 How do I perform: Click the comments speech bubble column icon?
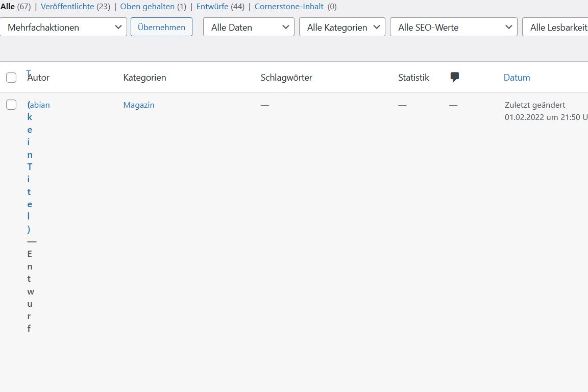click(455, 77)
